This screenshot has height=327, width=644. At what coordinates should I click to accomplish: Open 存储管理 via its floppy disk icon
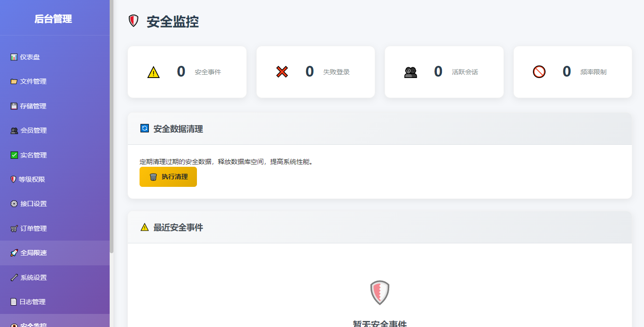point(14,106)
